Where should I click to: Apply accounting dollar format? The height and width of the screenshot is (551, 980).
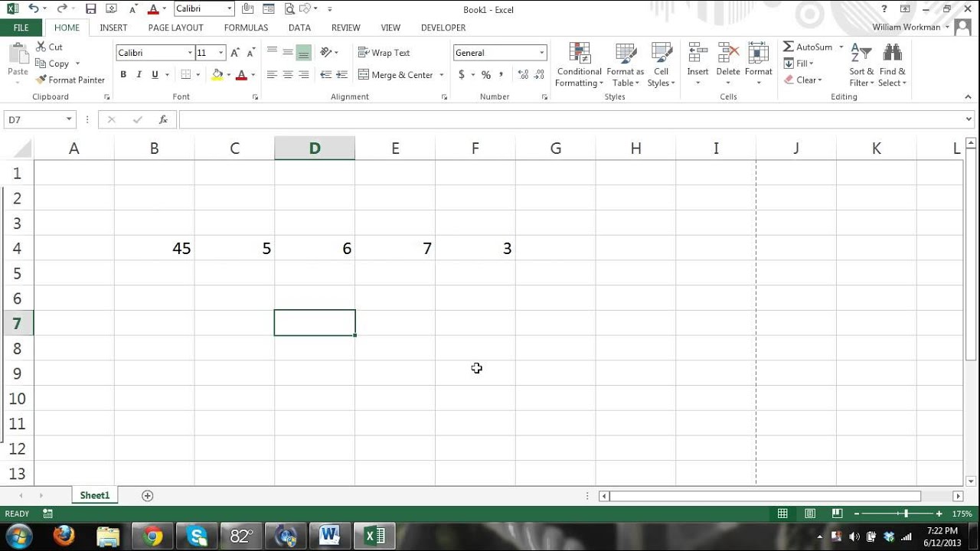[462, 74]
